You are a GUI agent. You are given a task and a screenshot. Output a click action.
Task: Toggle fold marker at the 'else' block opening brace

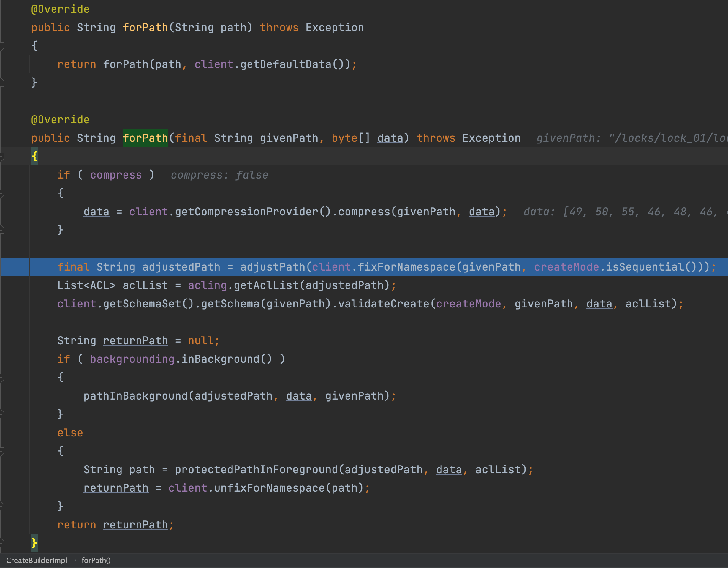point(2,451)
